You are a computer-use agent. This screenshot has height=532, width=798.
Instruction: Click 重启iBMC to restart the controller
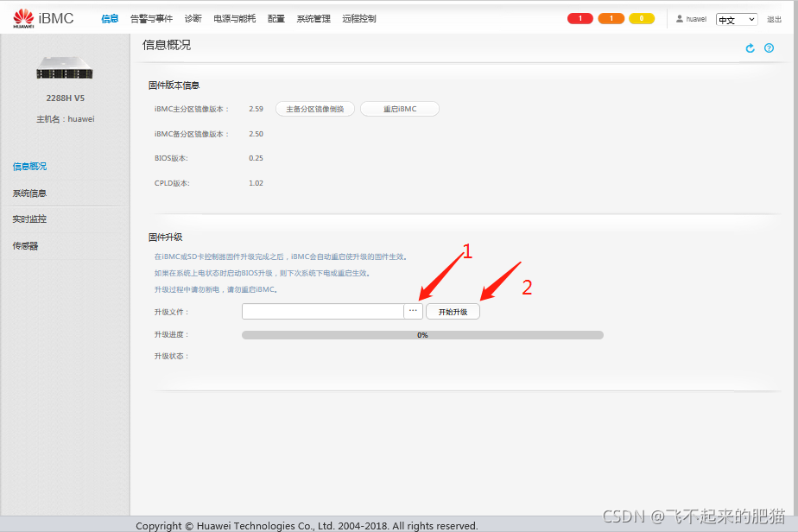pos(399,109)
